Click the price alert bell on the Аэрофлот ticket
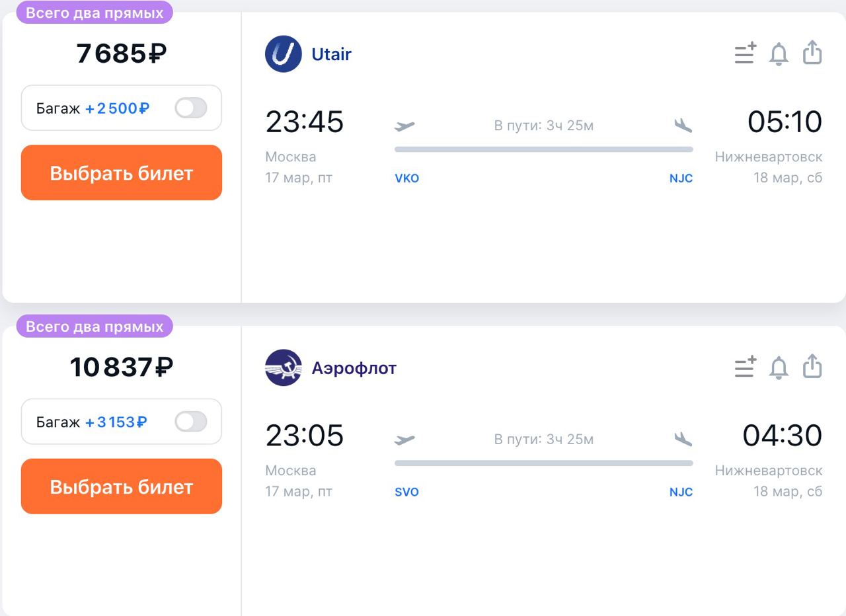 click(779, 368)
